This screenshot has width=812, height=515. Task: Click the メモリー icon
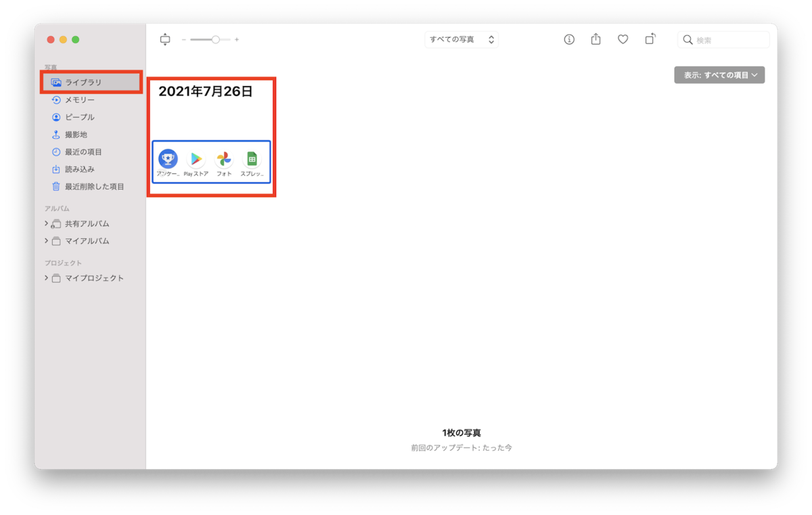point(56,100)
